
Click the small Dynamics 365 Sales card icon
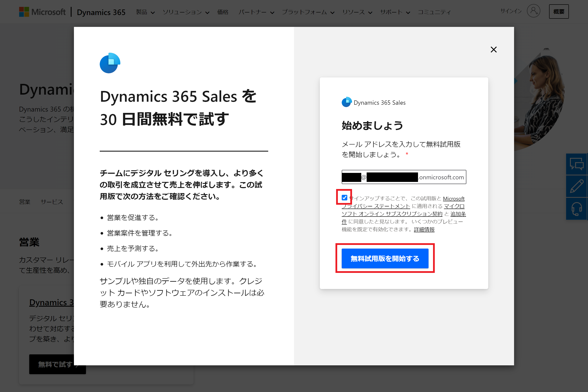346,102
